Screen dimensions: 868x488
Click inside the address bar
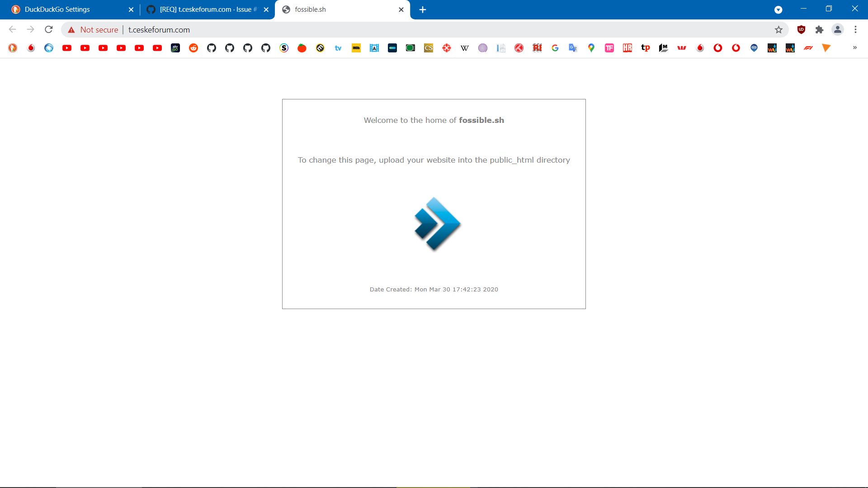(271, 29)
